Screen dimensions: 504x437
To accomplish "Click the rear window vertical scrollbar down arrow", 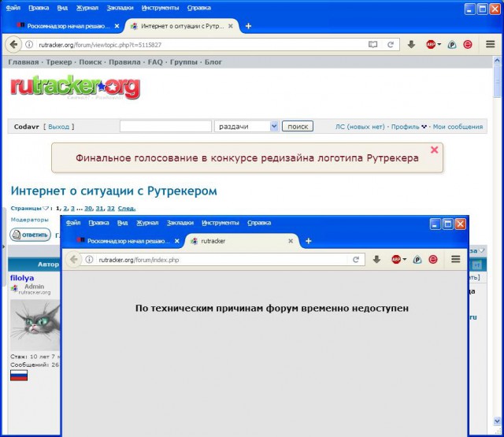I will point(497,420).
